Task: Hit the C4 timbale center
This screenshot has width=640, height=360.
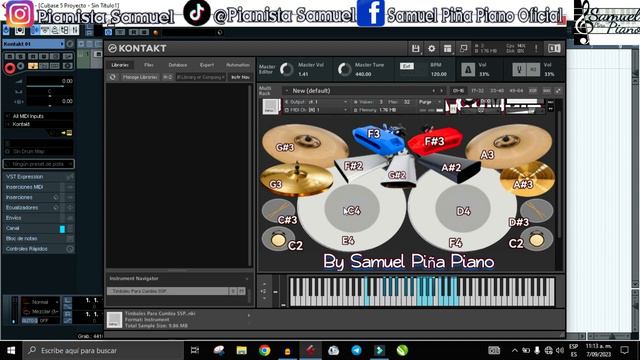Action: 352,209
